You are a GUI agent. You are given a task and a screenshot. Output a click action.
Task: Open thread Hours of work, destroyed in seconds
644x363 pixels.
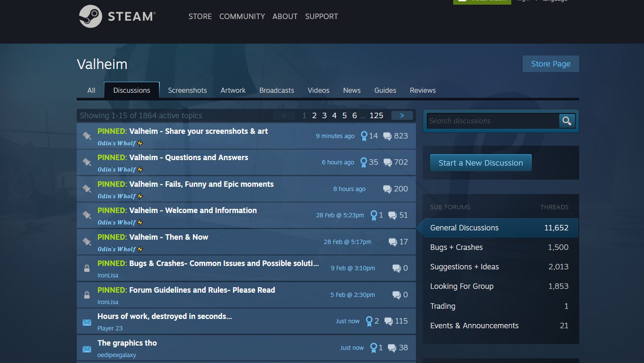pos(164,316)
